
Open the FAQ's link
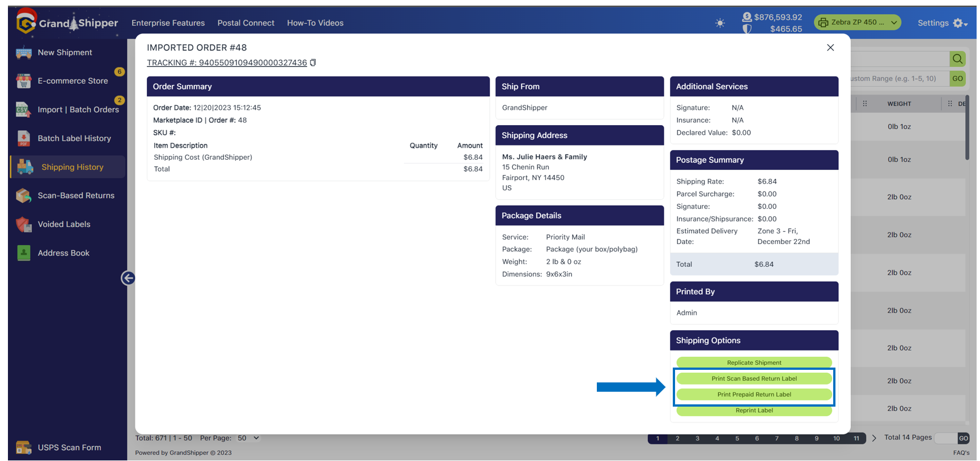[x=961, y=453]
